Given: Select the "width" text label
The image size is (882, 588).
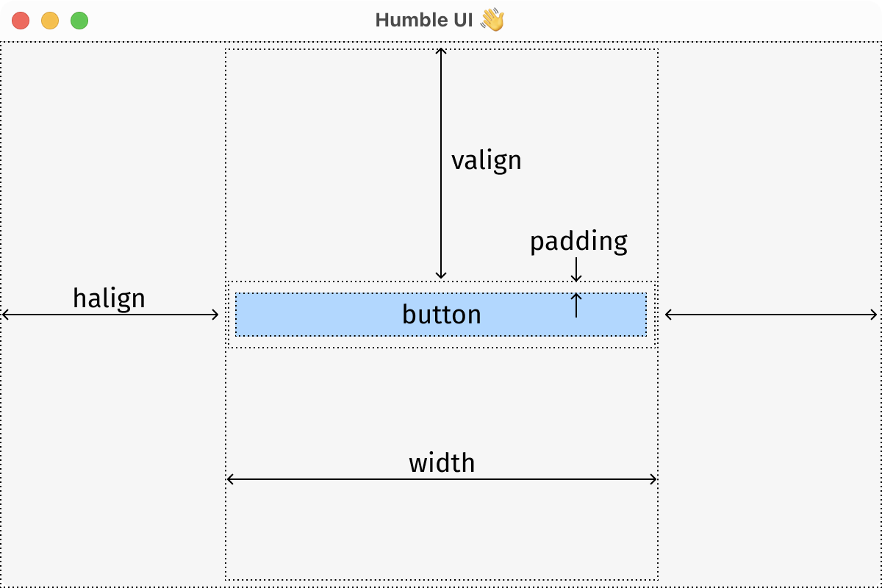Looking at the screenshot, I should pos(442,463).
